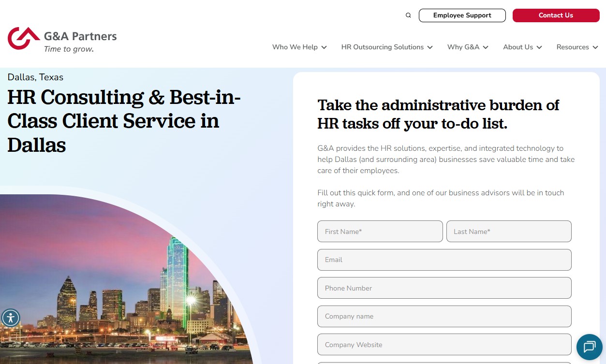Image resolution: width=606 pixels, height=364 pixels.
Task: Click the Employee Support button
Action: point(462,15)
